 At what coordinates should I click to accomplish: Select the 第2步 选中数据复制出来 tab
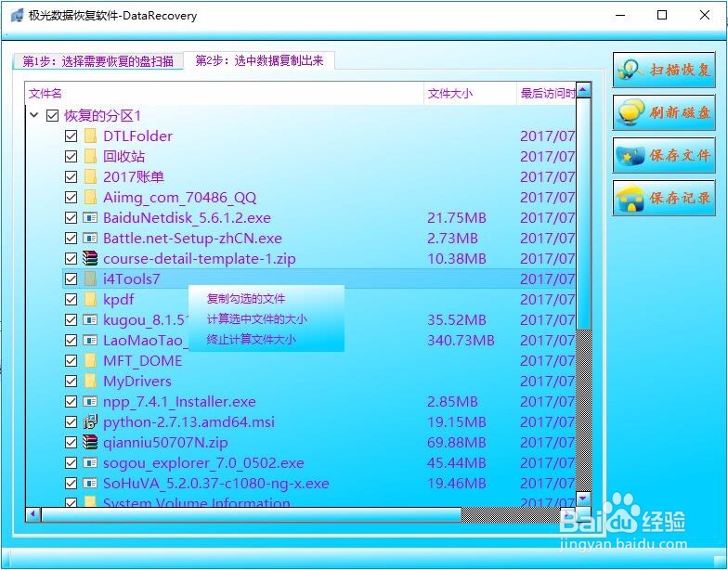(259, 60)
